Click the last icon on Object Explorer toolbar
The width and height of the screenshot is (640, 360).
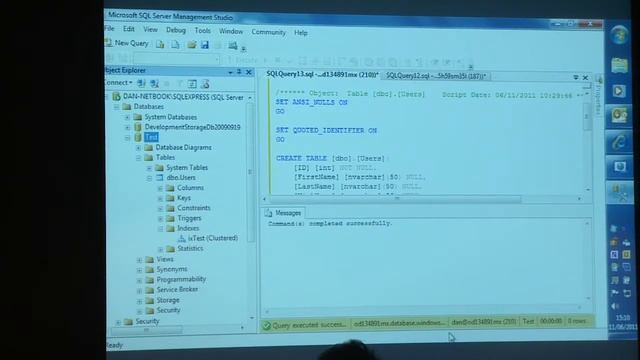point(205,84)
